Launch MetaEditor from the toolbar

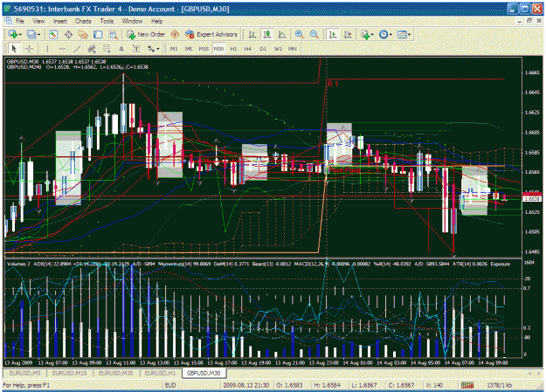point(175,34)
